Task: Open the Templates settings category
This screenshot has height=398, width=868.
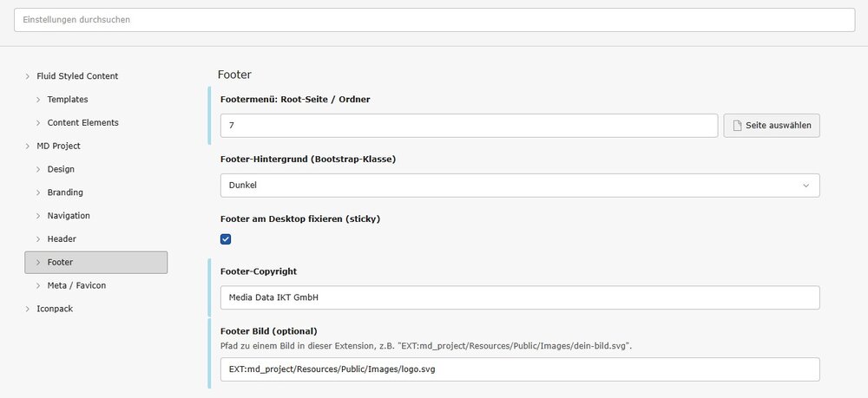Action: (67, 100)
